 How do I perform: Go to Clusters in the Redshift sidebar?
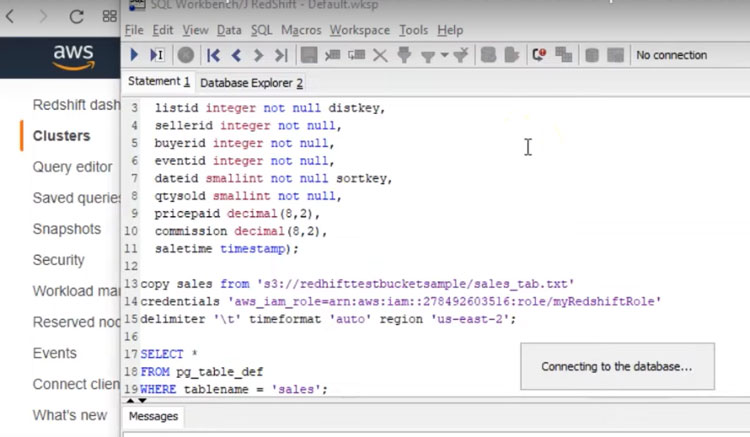click(61, 136)
